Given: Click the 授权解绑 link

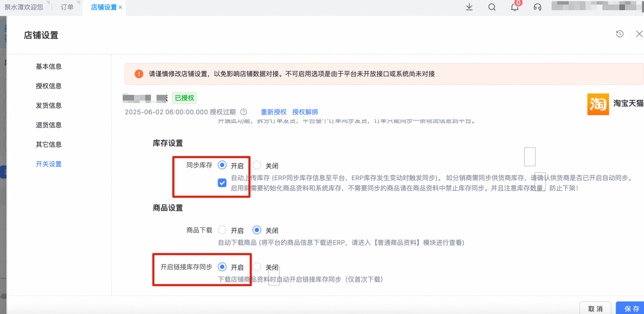Looking at the screenshot, I should click(x=305, y=112).
